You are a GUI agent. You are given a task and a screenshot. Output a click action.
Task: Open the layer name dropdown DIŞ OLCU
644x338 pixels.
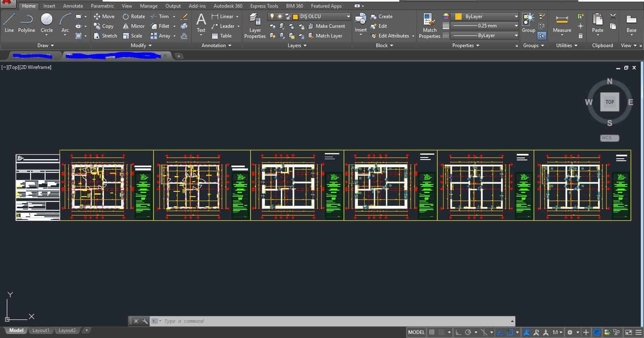tap(348, 17)
